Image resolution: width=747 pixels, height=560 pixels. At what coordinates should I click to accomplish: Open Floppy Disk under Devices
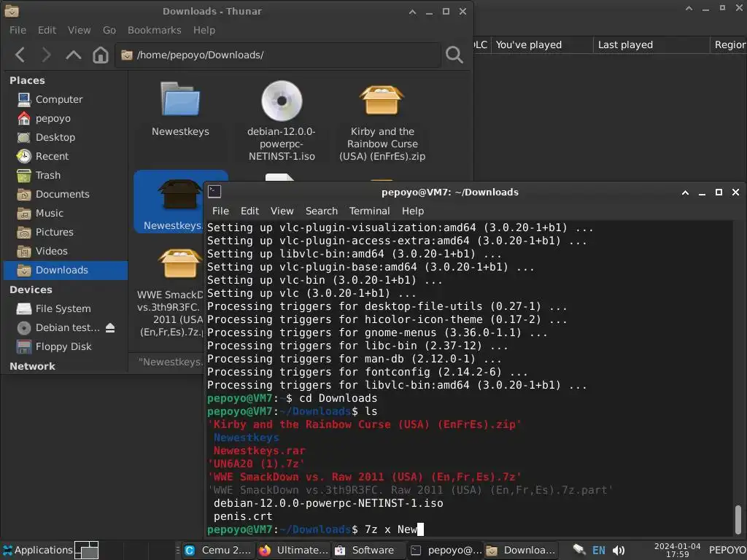[x=65, y=346]
